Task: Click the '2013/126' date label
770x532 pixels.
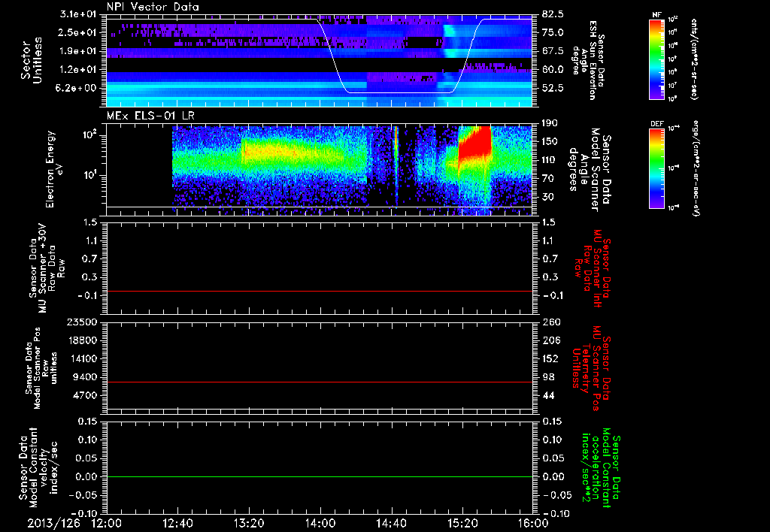Action: 53,523
